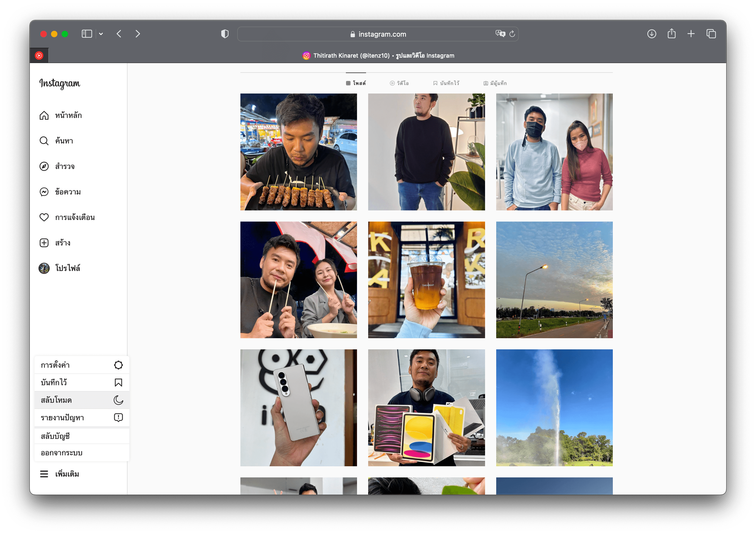Image resolution: width=756 pixels, height=534 pixels.
Task: Click Safari privacy shield icon
Action: tap(224, 34)
